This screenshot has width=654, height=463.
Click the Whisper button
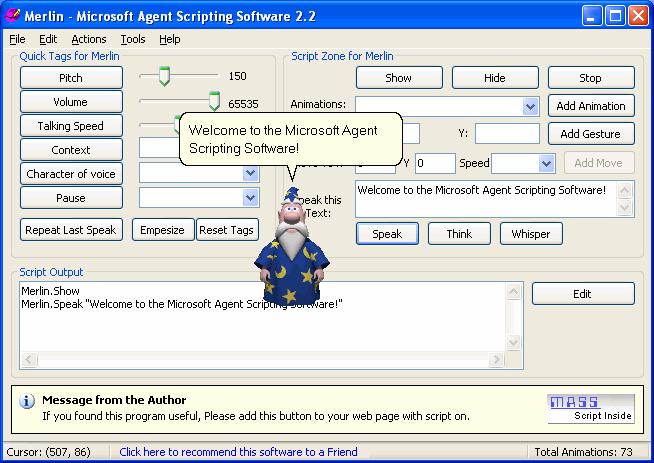pyautogui.click(x=531, y=234)
